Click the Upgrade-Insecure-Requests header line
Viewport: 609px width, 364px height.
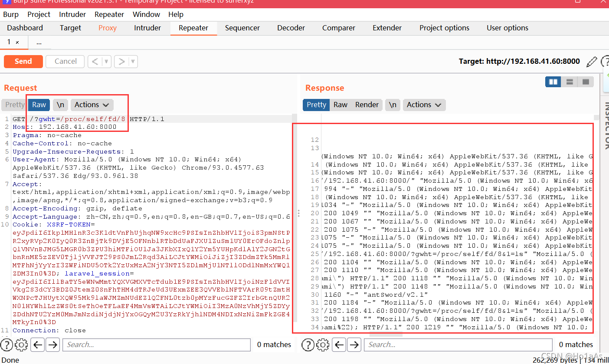[73, 151]
